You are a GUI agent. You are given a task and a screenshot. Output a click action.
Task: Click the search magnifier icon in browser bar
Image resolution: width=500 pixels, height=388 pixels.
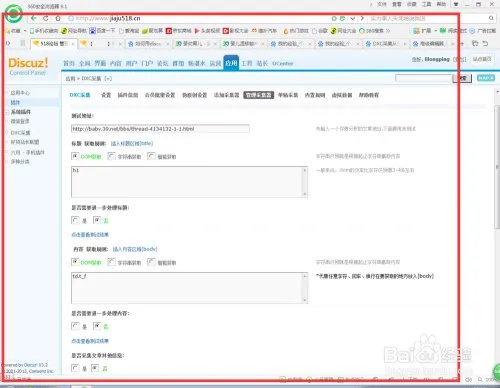[x=491, y=18]
